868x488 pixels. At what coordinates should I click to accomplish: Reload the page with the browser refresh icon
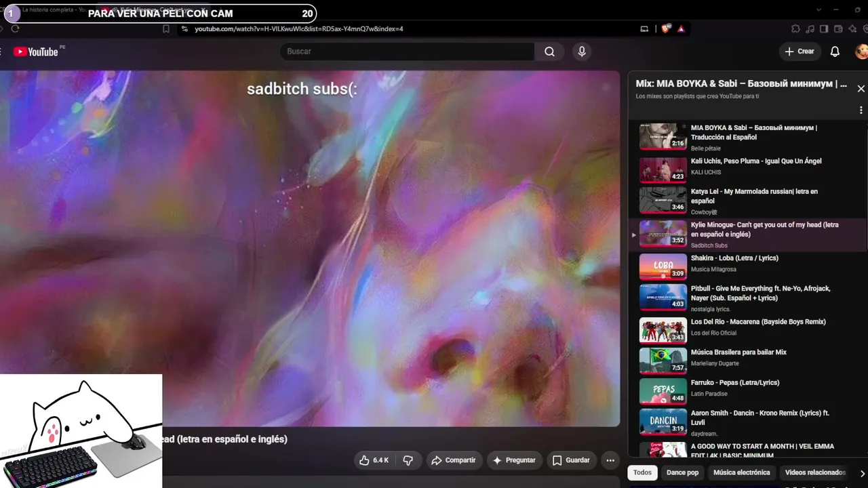point(15,29)
